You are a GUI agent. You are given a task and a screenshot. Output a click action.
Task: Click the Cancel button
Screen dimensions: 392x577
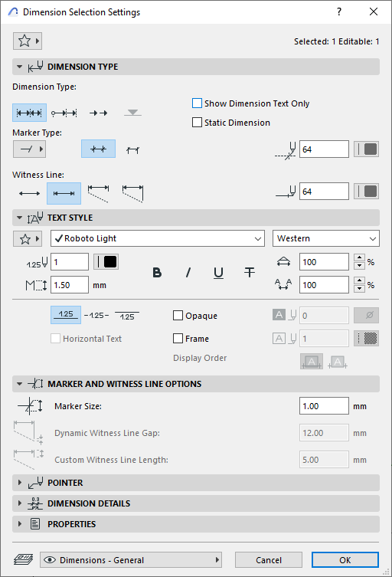(x=269, y=560)
